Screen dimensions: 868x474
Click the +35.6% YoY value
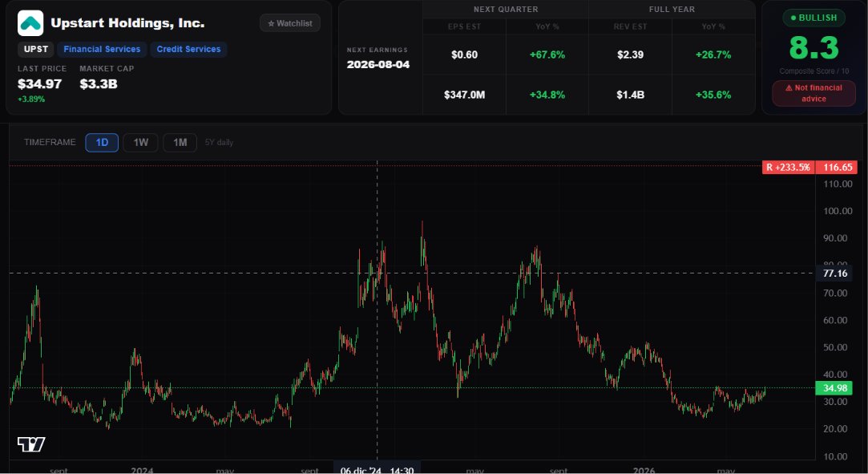click(x=713, y=95)
